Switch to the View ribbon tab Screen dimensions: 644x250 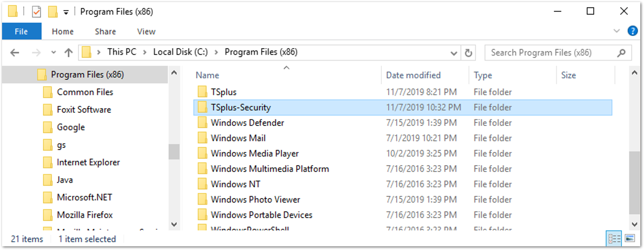[146, 31]
